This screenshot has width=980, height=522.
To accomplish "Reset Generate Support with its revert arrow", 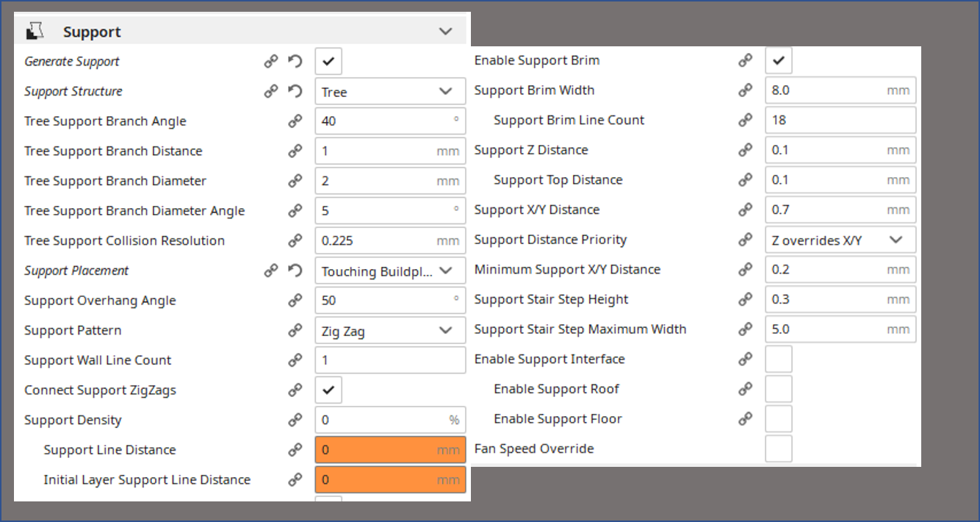I will (295, 62).
